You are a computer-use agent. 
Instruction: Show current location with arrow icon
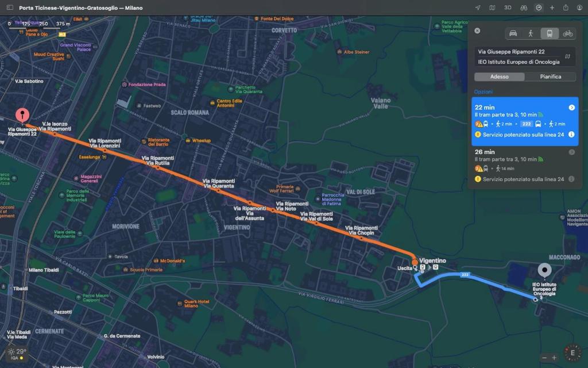point(478,7)
